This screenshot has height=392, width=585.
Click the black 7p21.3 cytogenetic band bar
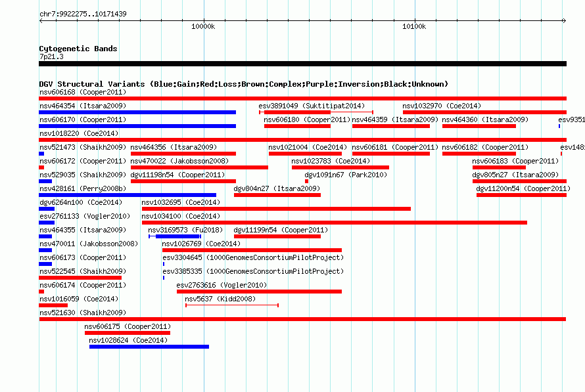pyautogui.click(x=302, y=64)
